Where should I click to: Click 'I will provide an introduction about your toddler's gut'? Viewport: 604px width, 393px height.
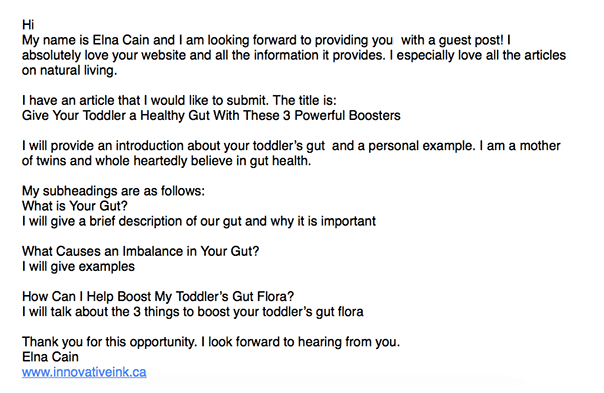click(x=174, y=146)
